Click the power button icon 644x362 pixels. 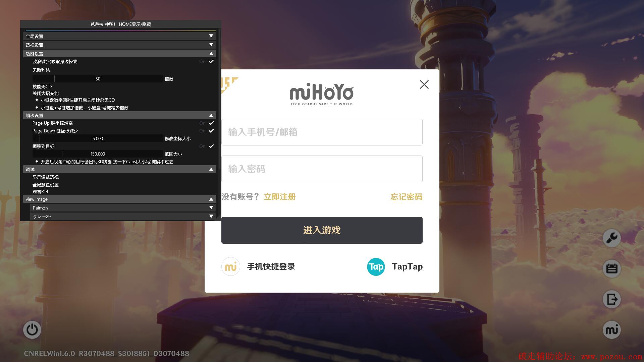tap(32, 330)
